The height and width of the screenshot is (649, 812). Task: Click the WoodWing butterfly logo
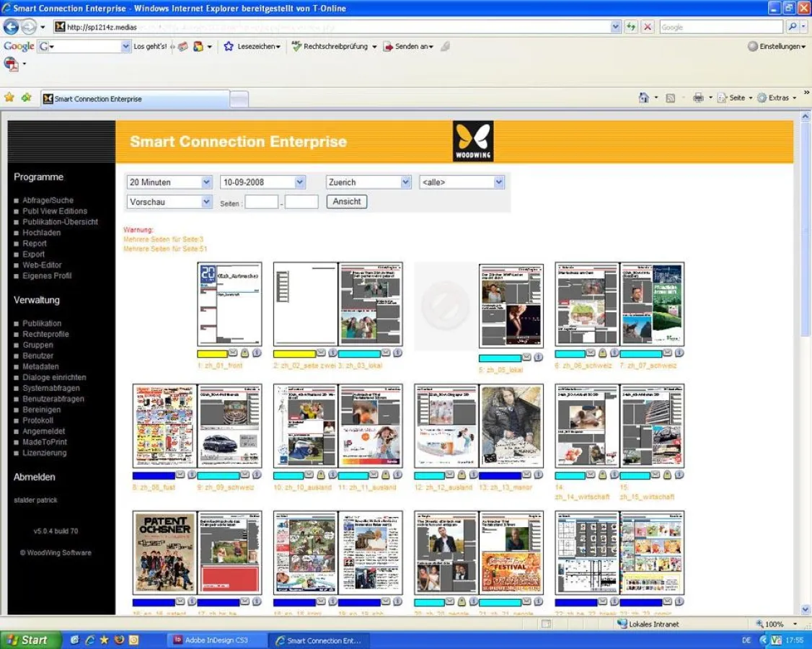coord(473,141)
